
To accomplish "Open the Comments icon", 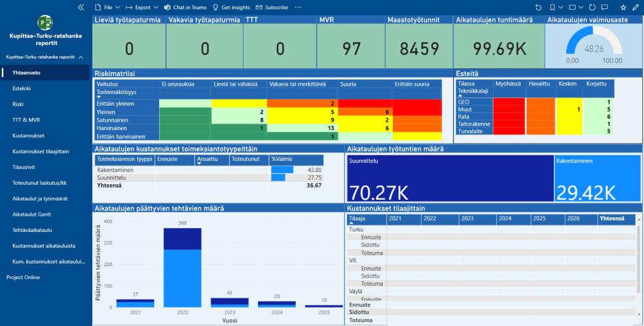I will tap(605, 7).
